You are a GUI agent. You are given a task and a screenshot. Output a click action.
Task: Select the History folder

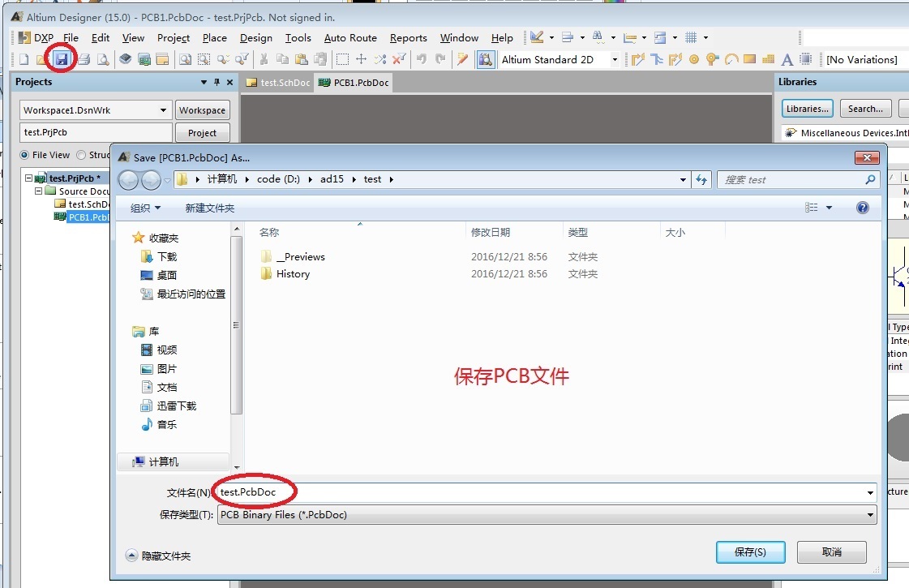coord(293,273)
